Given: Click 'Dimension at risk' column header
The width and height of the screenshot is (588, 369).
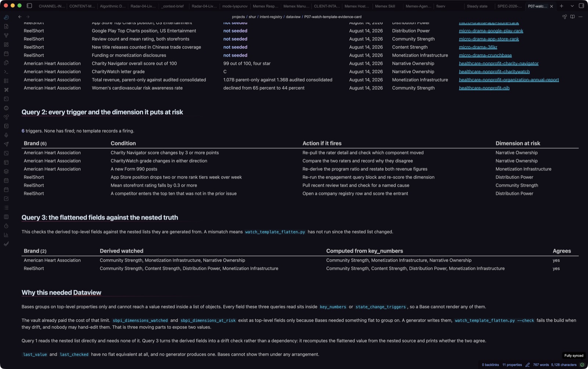Looking at the screenshot, I should (x=518, y=143).
